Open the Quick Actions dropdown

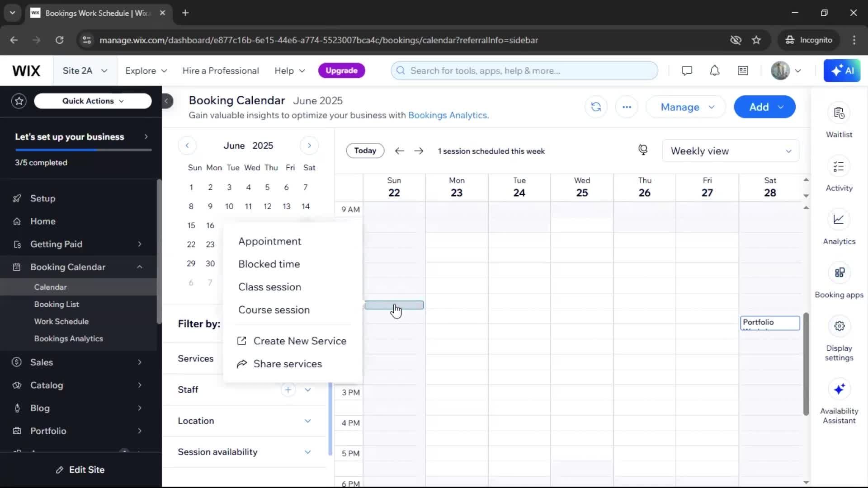click(x=93, y=101)
